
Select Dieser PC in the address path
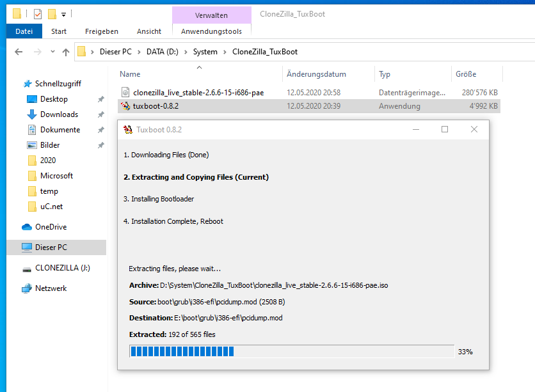coord(116,52)
